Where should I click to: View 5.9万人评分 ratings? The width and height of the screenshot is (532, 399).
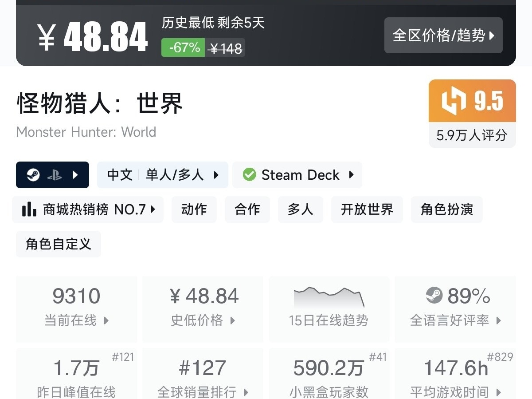point(472,135)
